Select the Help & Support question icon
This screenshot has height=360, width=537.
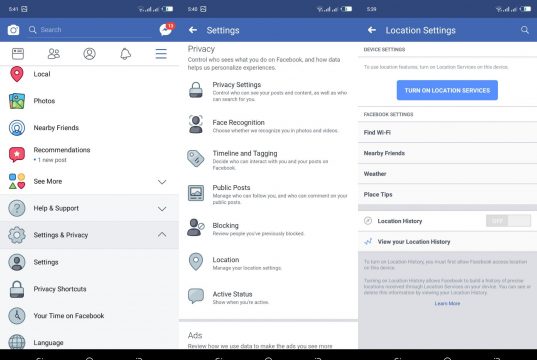click(x=17, y=208)
